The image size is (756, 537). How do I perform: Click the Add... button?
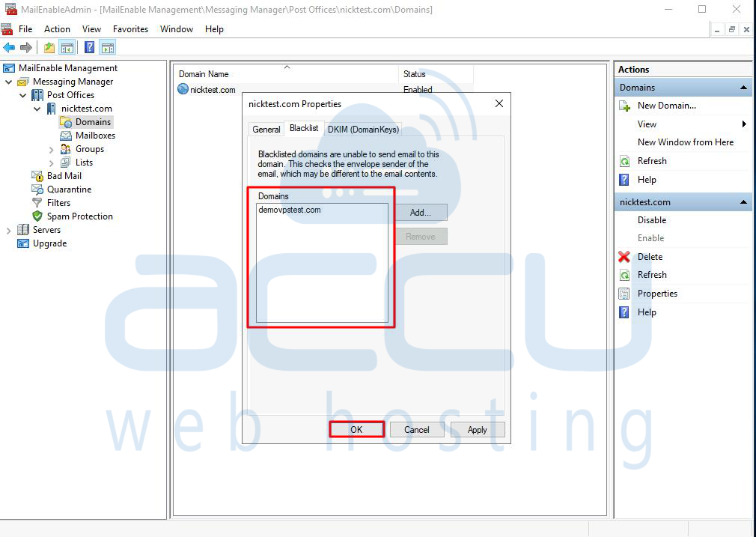(421, 213)
